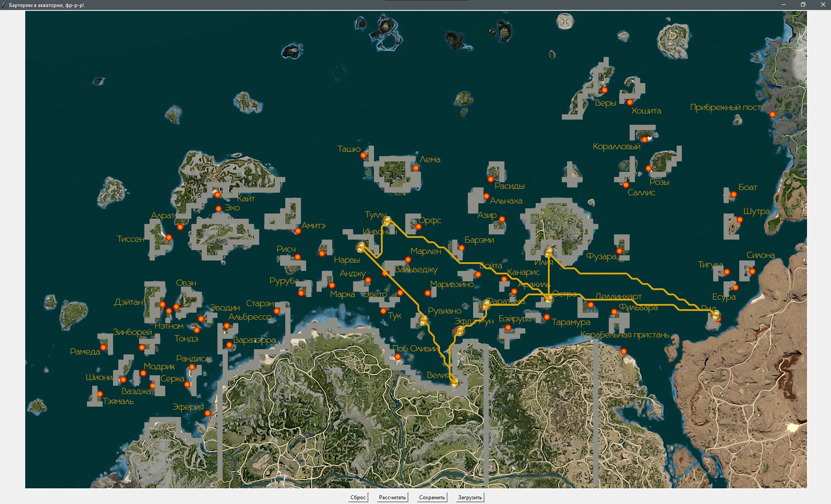Click the Леллинхарт label text
This screenshot has width=831, height=504.
(x=618, y=297)
